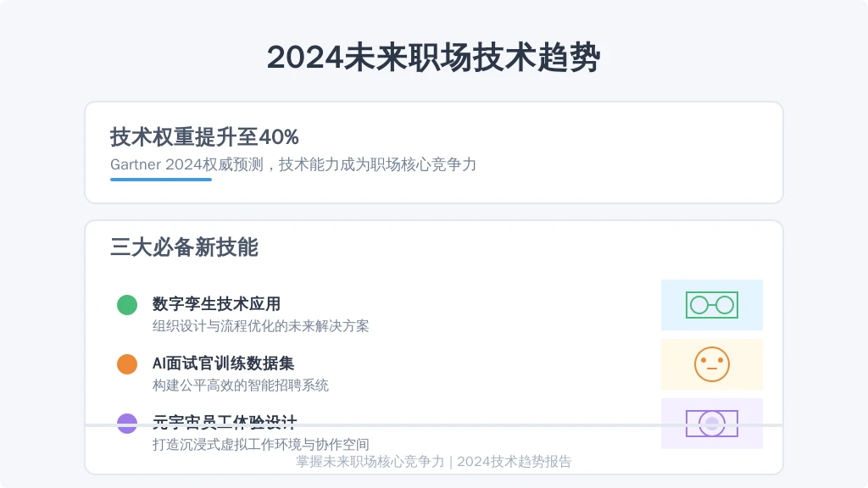This screenshot has height=488, width=868.
Task: Click the green glasses icon for digital twin
Action: pos(712,305)
